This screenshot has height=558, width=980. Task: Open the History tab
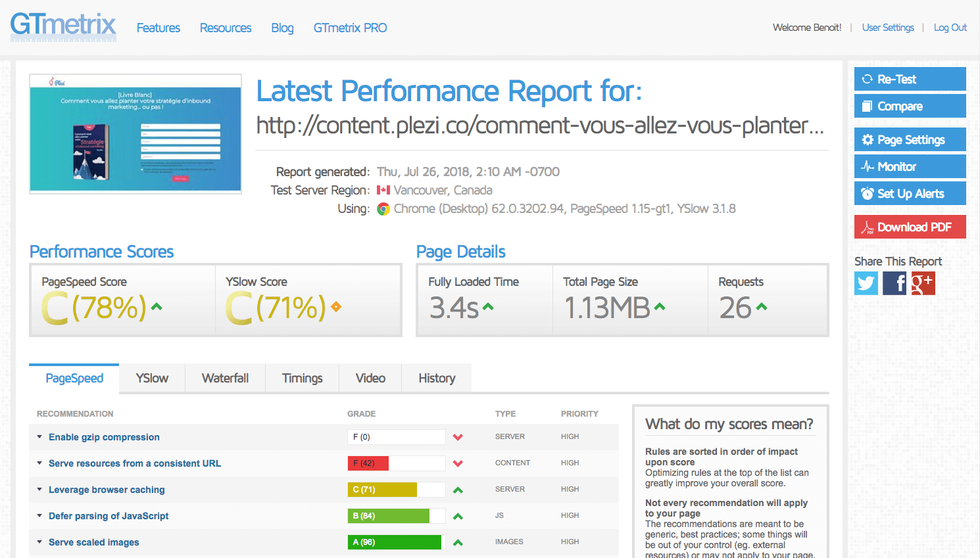pyautogui.click(x=437, y=379)
